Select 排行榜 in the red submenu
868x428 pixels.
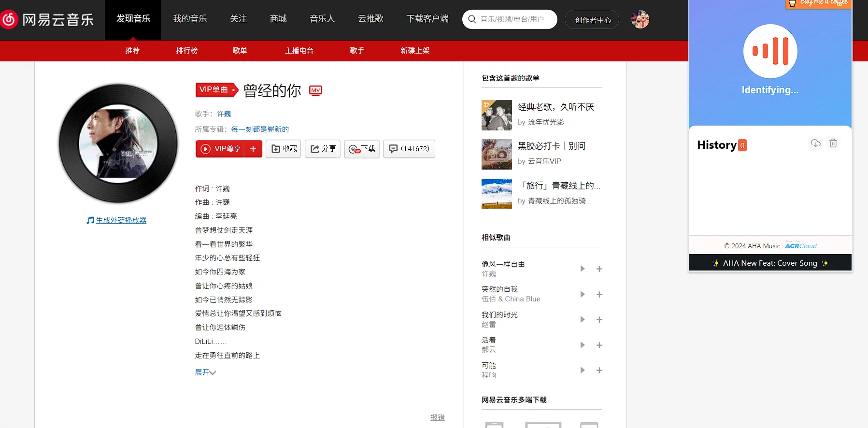(187, 51)
